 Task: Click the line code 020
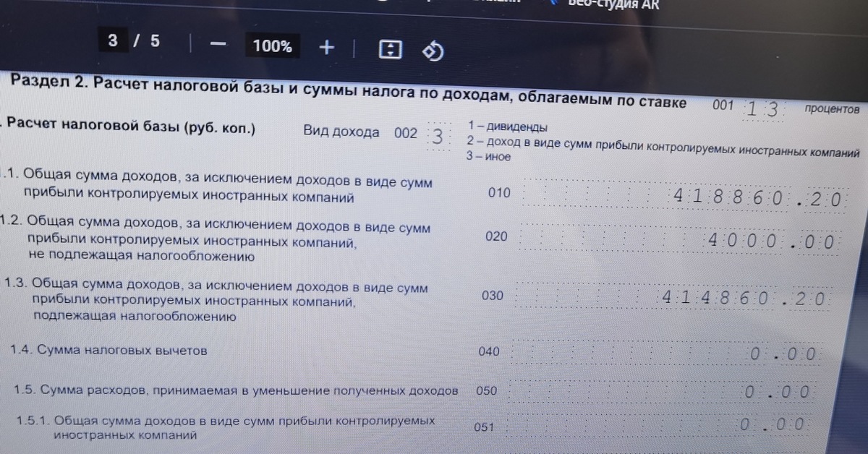point(496,236)
